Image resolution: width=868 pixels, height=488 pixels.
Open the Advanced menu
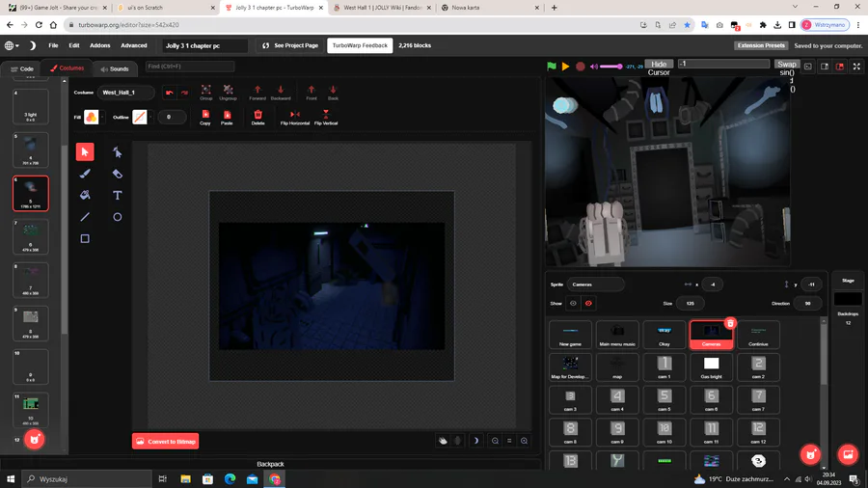tap(134, 45)
